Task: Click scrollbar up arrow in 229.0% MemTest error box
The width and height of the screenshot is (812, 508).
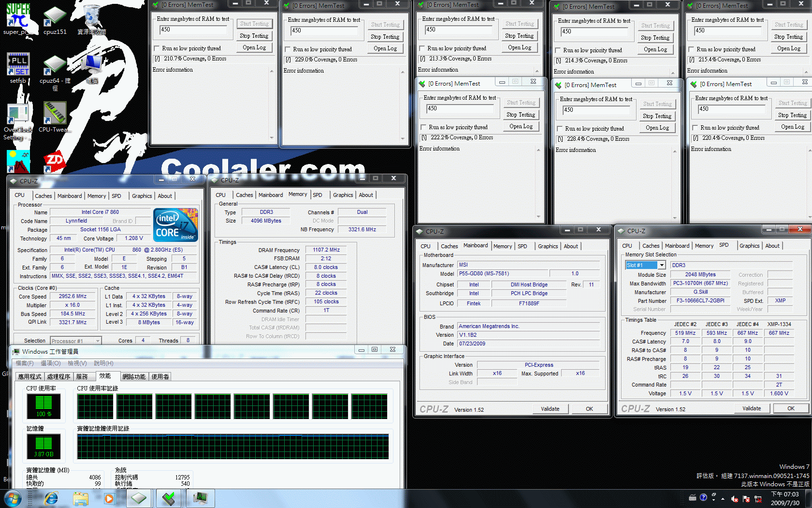Action: point(403,72)
